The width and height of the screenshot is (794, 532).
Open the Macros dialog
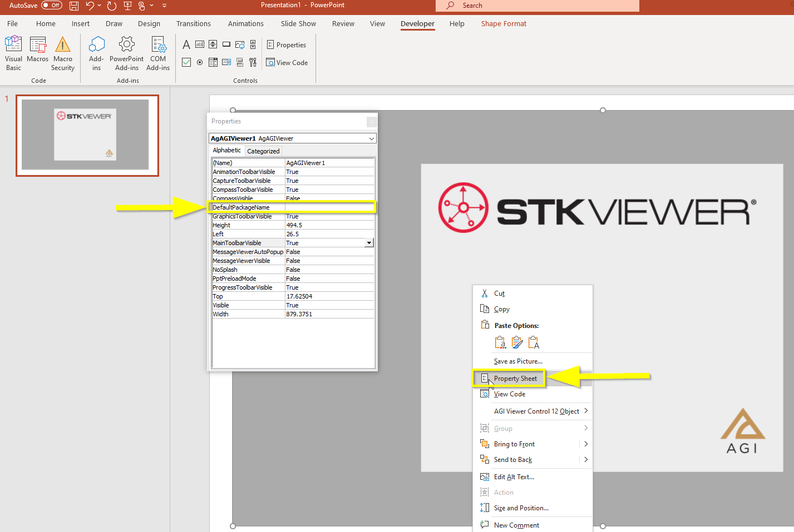tap(38, 49)
